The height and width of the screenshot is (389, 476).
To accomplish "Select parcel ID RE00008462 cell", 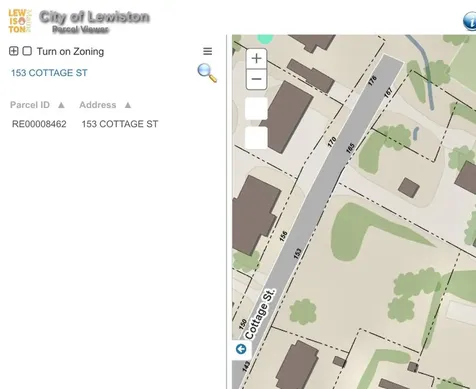I will coord(39,124).
